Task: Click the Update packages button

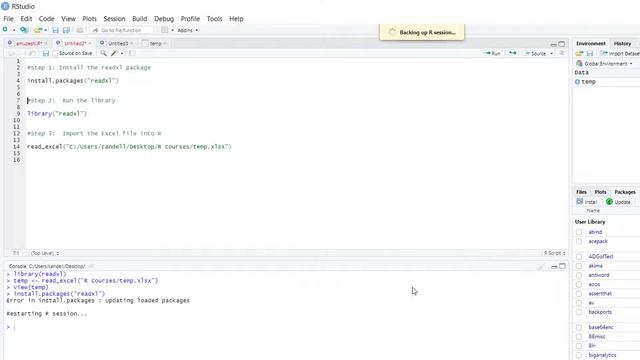Action: point(618,202)
